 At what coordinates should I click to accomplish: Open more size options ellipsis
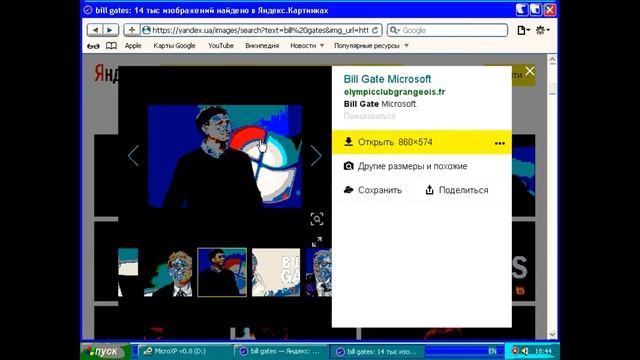pos(500,143)
